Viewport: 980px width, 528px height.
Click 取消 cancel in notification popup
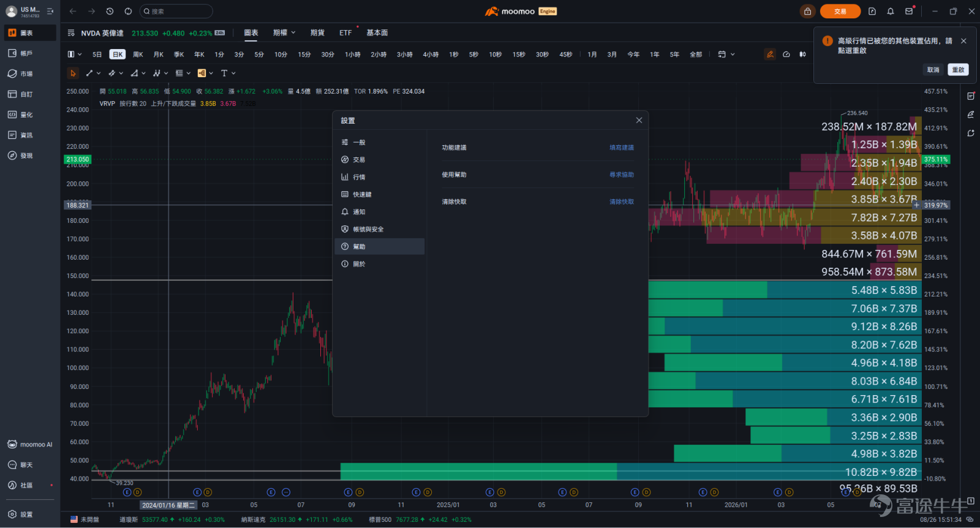pyautogui.click(x=933, y=70)
